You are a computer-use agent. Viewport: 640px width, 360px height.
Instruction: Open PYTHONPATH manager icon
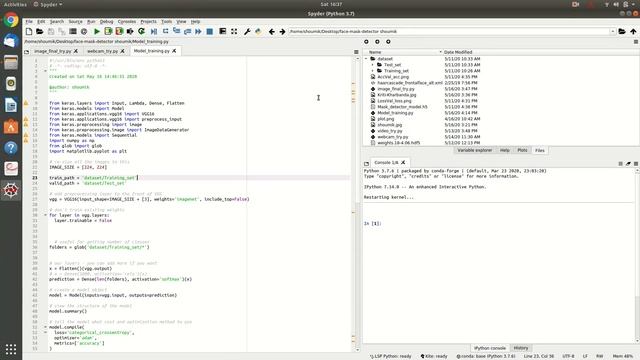pos(258,31)
